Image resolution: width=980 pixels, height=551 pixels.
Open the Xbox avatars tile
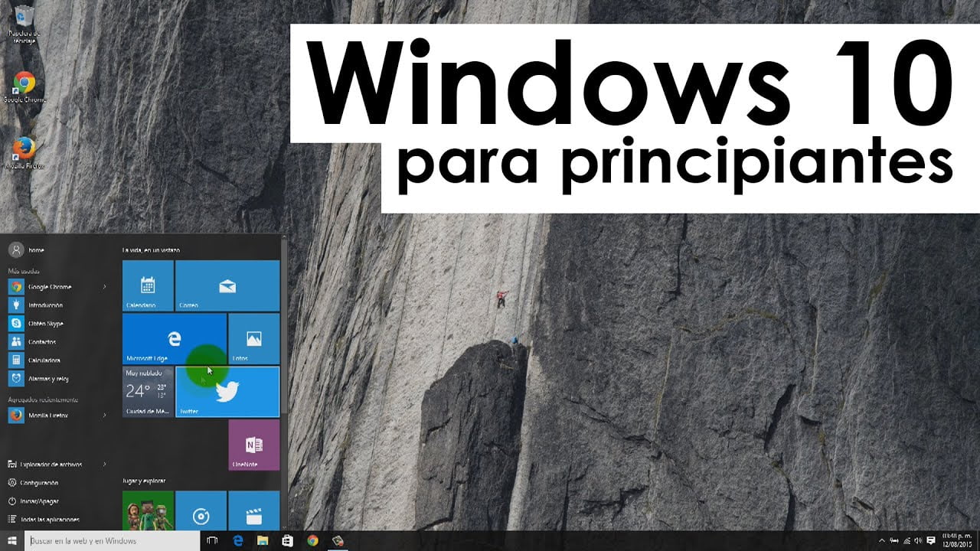148,510
